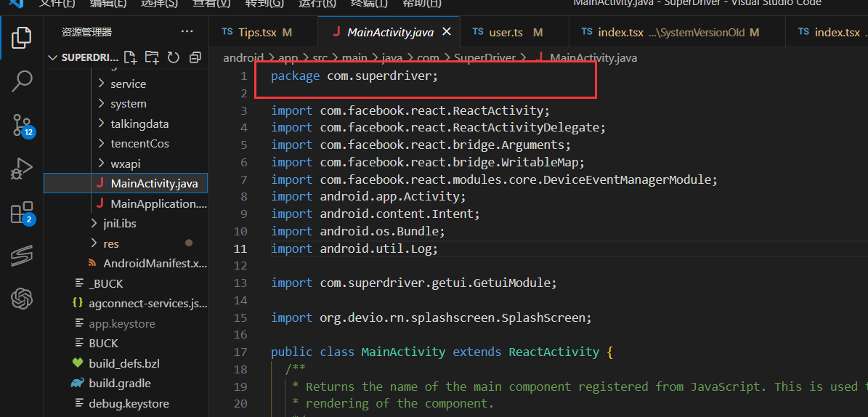
Task: Click 'package com.superdriver;' on line 1
Action: click(354, 76)
